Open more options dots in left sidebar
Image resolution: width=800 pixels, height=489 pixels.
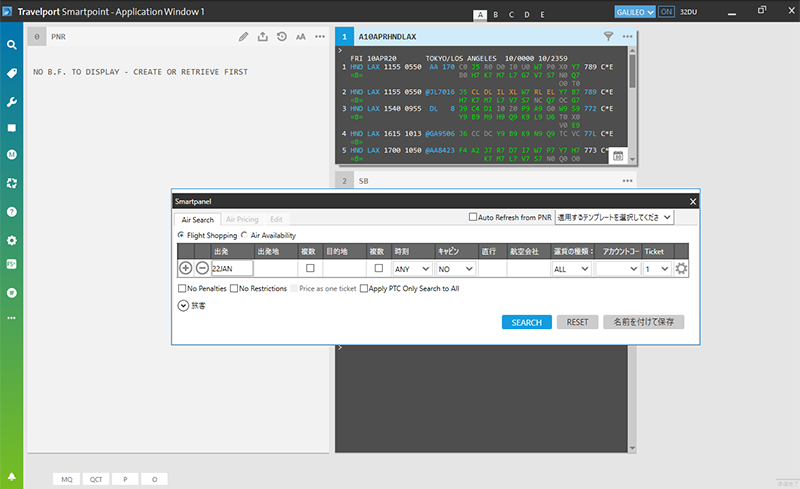[x=11, y=318]
